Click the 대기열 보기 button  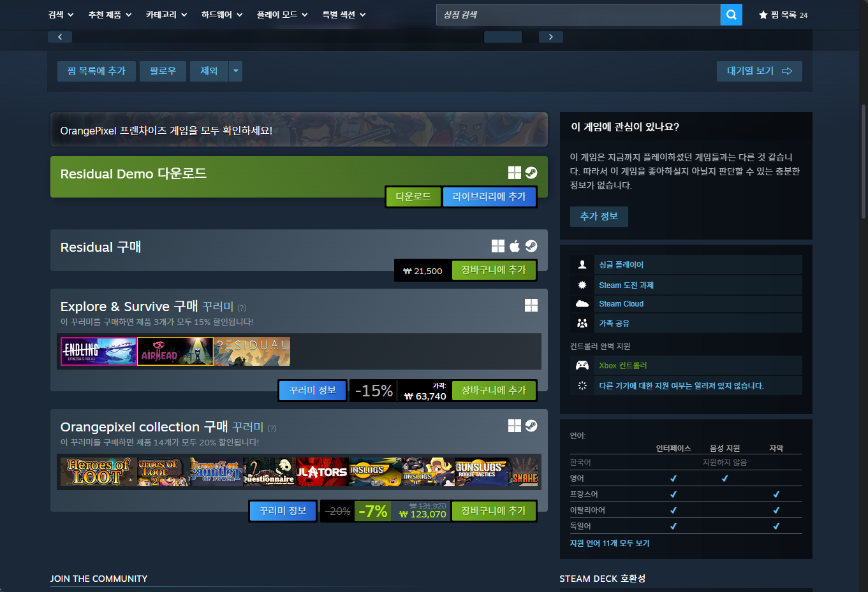pos(760,71)
